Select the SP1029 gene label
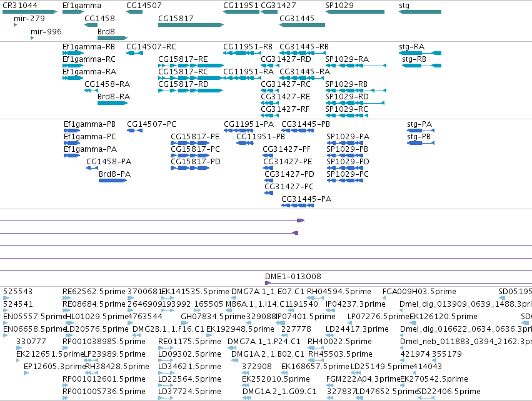 [x=339, y=6]
